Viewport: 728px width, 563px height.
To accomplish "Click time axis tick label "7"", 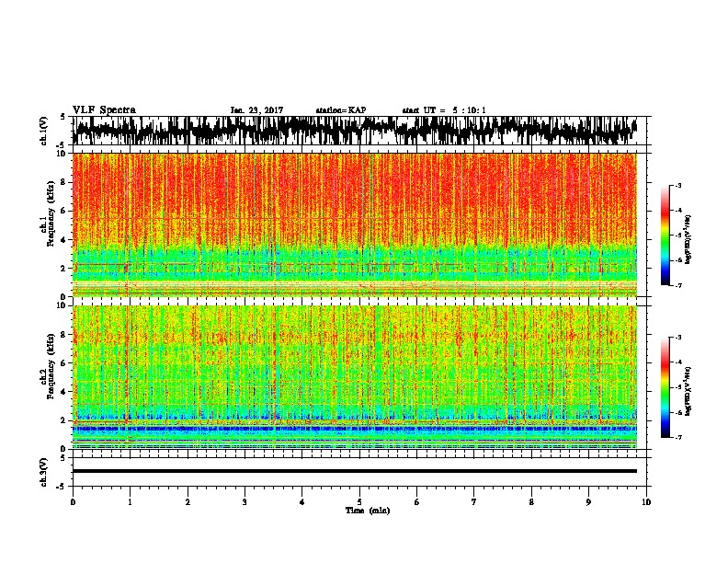I will click(474, 501).
